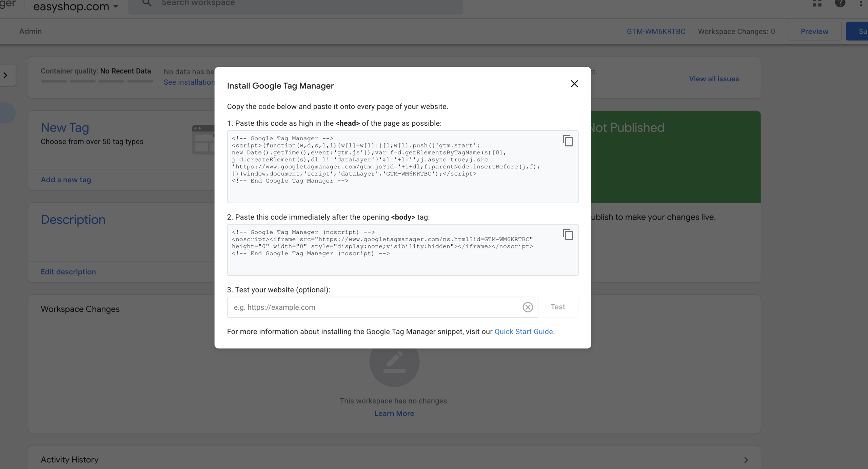The height and width of the screenshot is (469, 868).
Task: Click the Preview button
Action: tap(814, 32)
